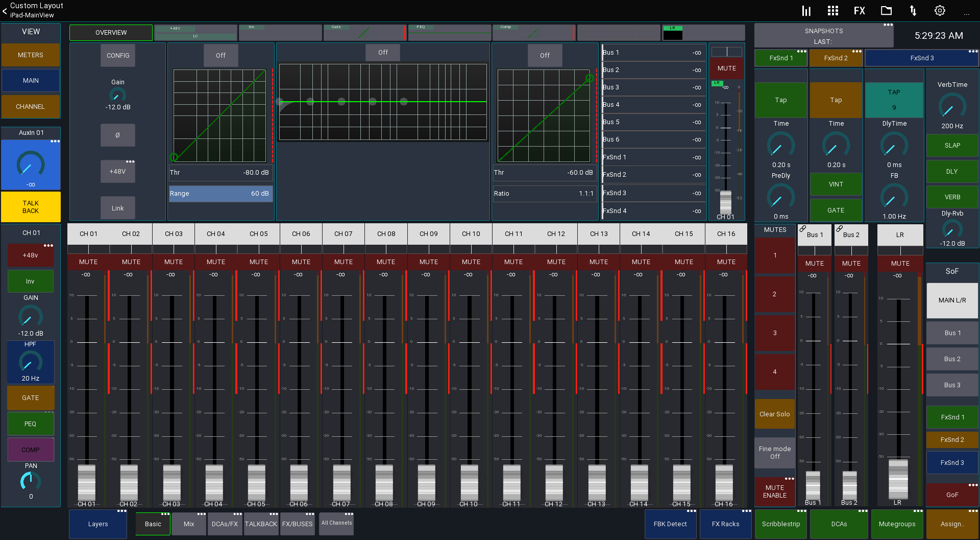This screenshot has width=980, height=540.
Task: Open routing with the up/down arrows icon
Action: pyautogui.click(x=913, y=10)
